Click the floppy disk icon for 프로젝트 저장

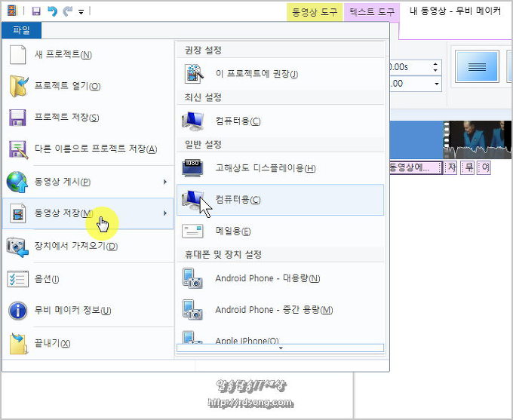[17, 118]
